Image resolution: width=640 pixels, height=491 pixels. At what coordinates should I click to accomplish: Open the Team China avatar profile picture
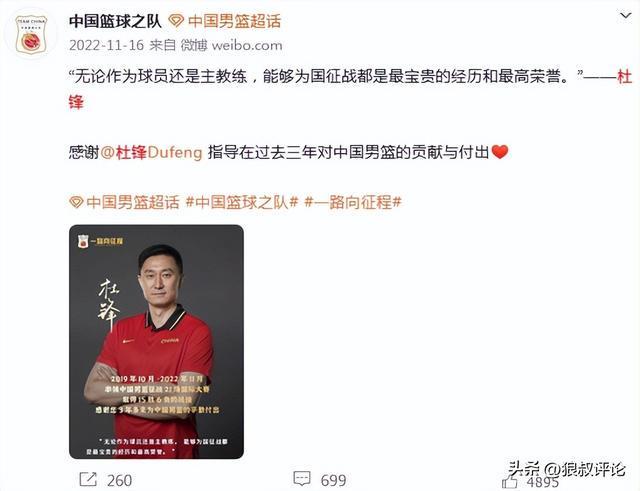tap(31, 34)
